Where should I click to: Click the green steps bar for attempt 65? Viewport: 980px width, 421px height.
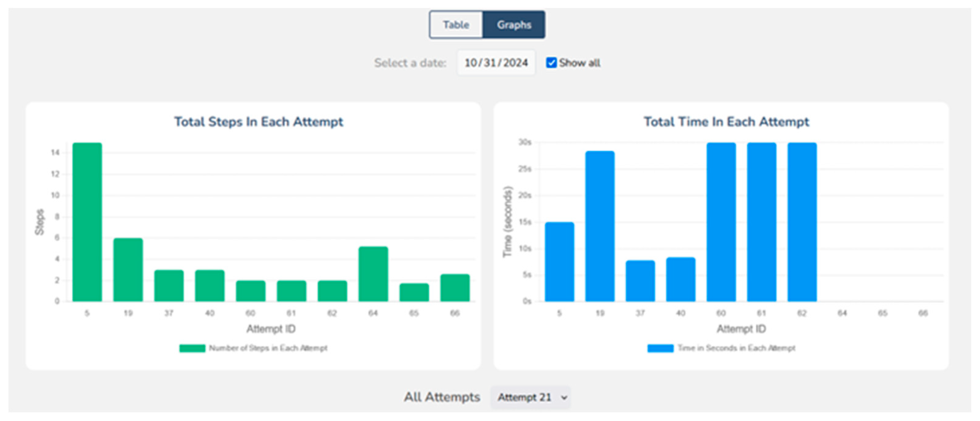[x=414, y=292]
